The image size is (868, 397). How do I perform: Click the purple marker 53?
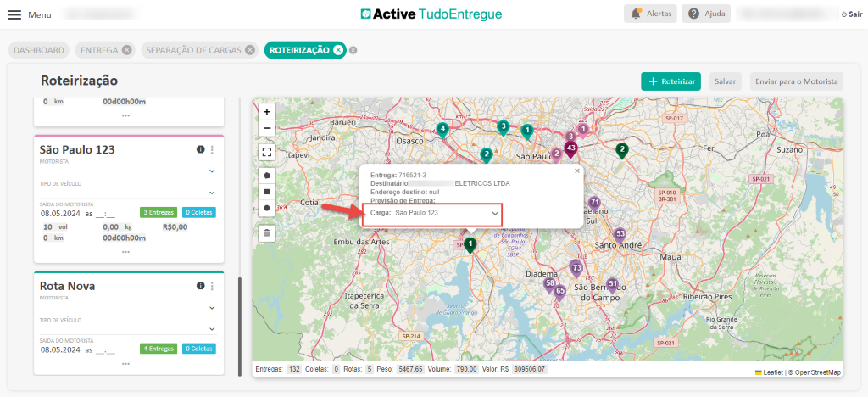coord(620,235)
